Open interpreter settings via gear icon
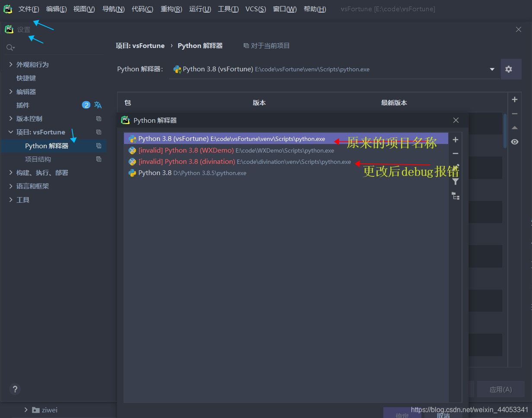Image resolution: width=532 pixels, height=418 pixels. click(x=511, y=69)
